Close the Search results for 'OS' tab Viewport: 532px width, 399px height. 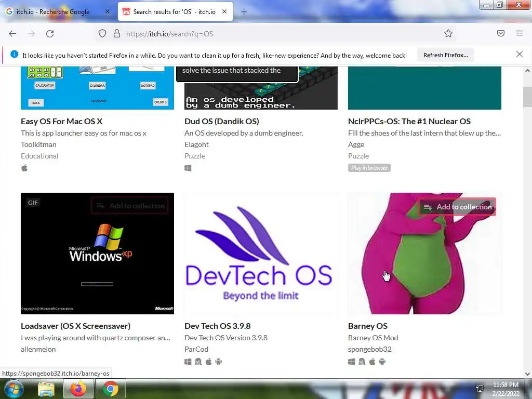tap(224, 11)
